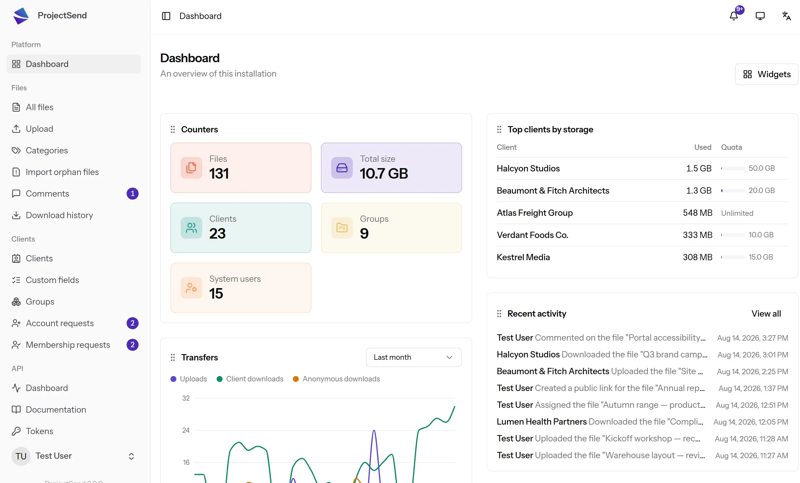Go to All files
The image size is (800, 483).
pos(74,107)
